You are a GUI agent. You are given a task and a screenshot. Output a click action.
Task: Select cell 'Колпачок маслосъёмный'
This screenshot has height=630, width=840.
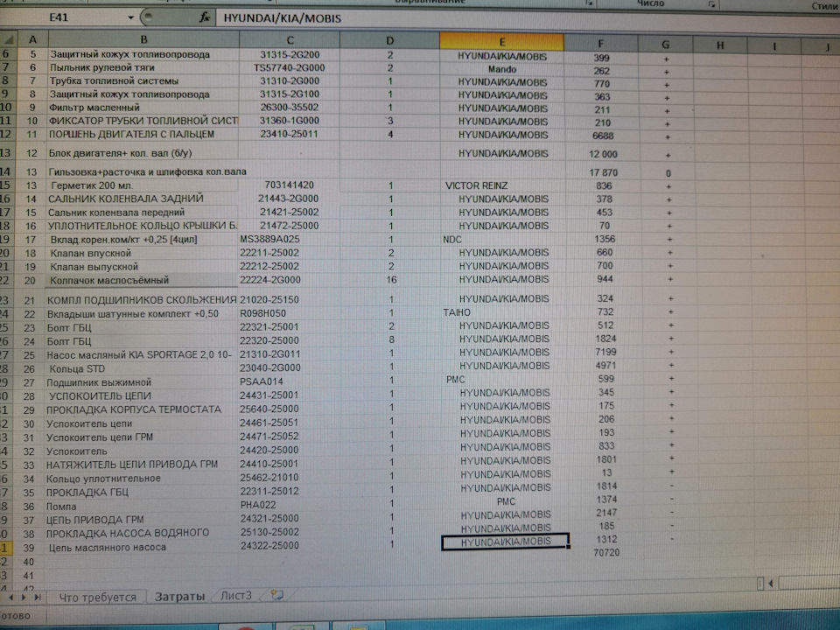[x=142, y=280]
